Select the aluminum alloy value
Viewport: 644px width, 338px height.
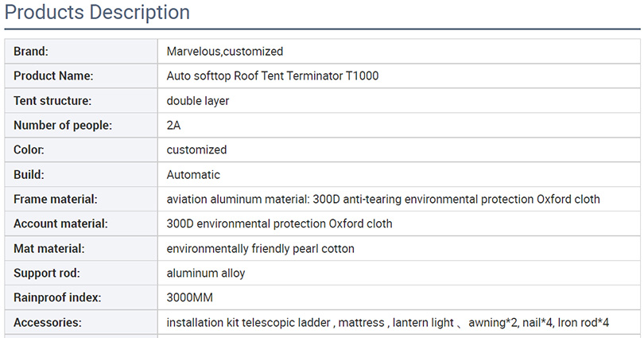pos(206,274)
